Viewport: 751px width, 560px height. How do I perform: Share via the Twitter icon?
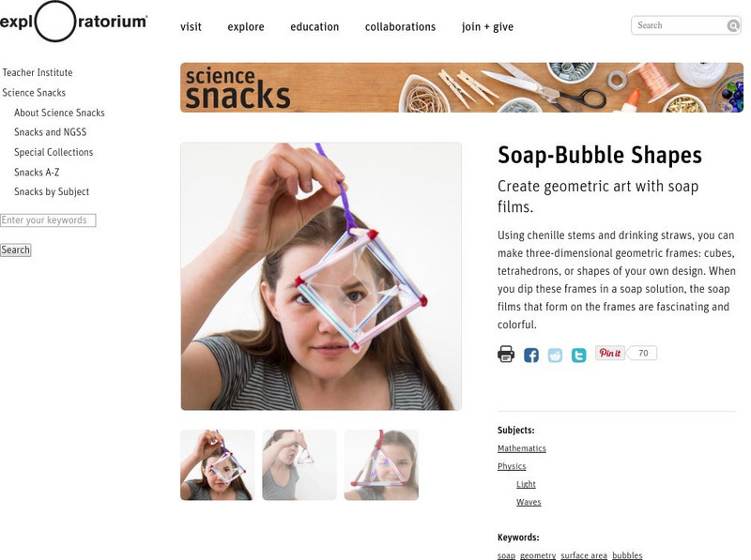click(x=578, y=356)
